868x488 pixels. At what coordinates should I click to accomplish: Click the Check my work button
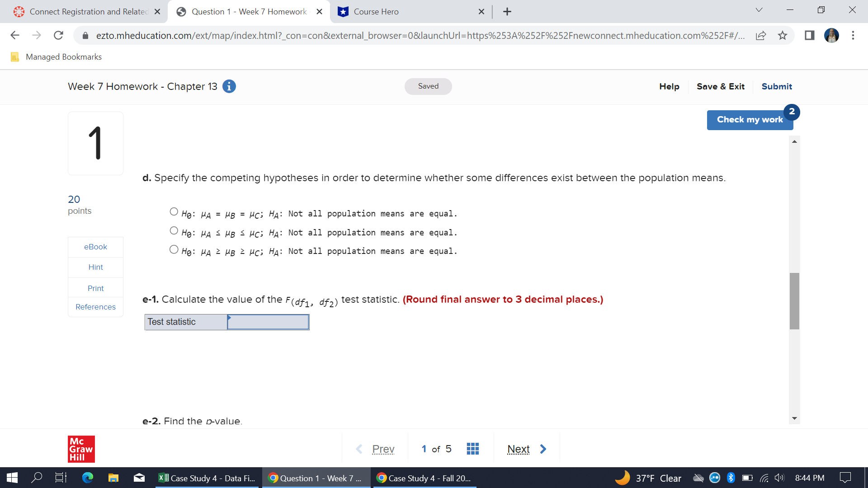click(x=750, y=120)
